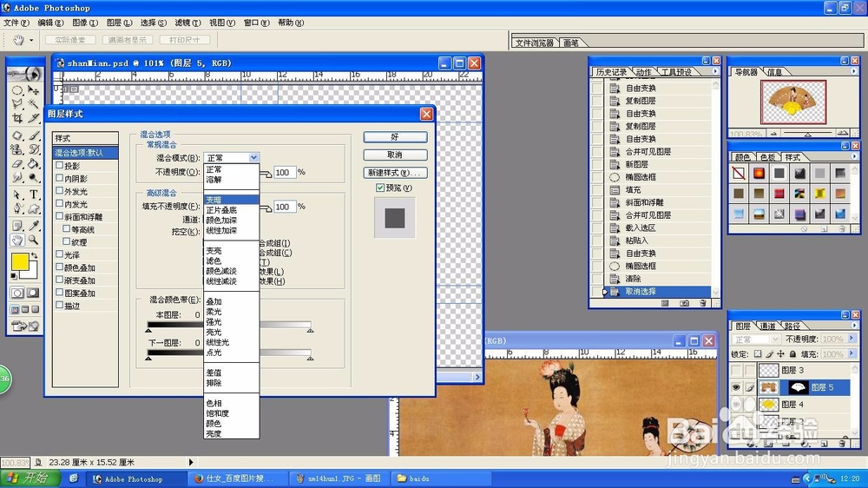This screenshot has width=868, height=488.
Task: Choose 柔光 from blend mode list
Action: tap(214, 312)
